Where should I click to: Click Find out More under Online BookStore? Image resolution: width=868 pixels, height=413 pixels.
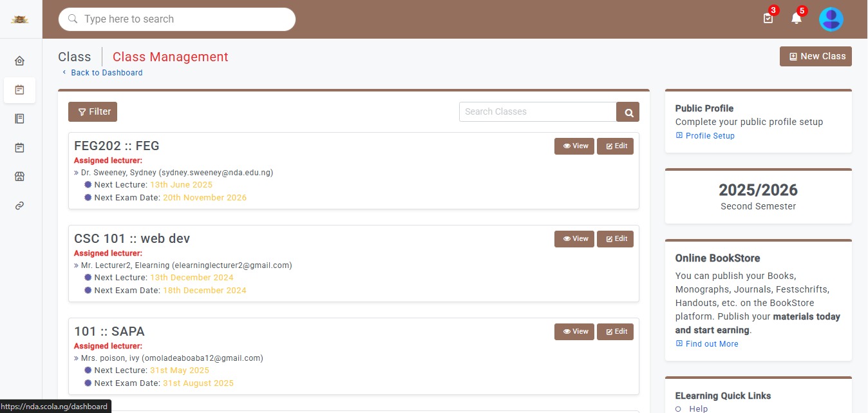point(712,344)
